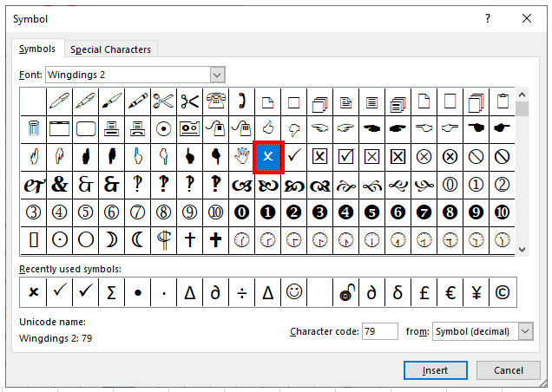The height and width of the screenshot is (392, 552).
Task: Pick the checked box symbol in the grid
Action: click(x=345, y=156)
